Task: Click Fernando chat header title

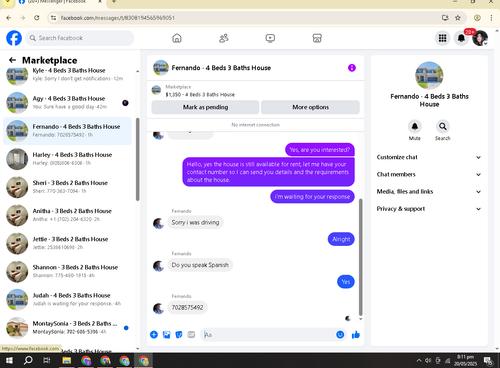Action: click(x=221, y=68)
